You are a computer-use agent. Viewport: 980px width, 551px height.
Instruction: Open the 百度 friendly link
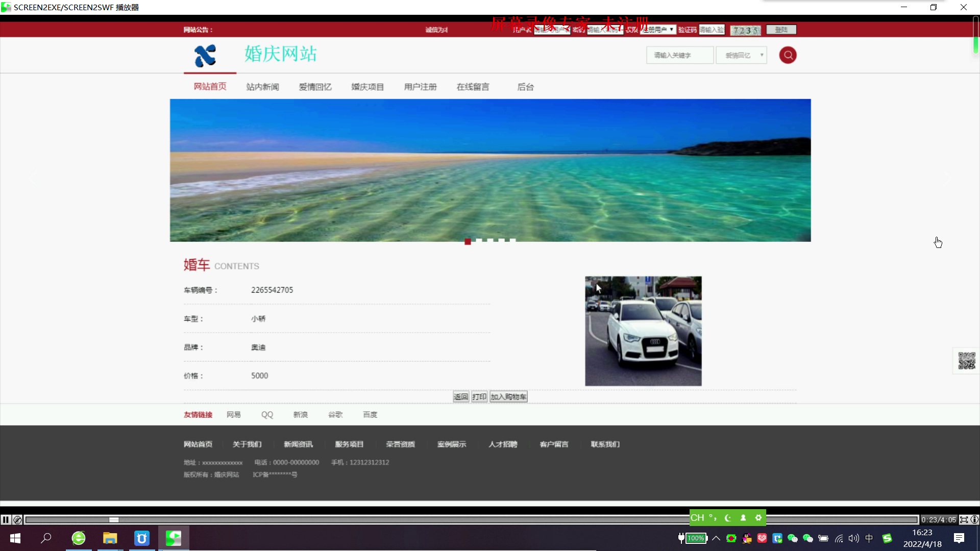(x=370, y=415)
